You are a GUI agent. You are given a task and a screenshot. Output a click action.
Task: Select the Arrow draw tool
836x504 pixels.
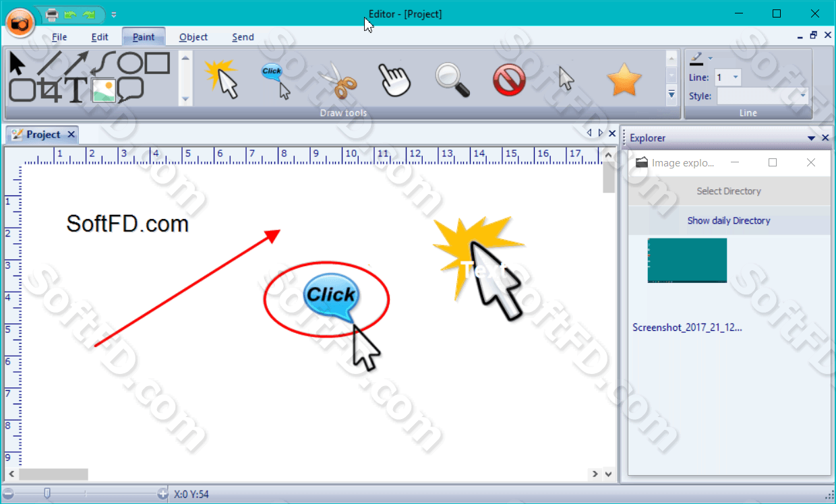pos(76,63)
